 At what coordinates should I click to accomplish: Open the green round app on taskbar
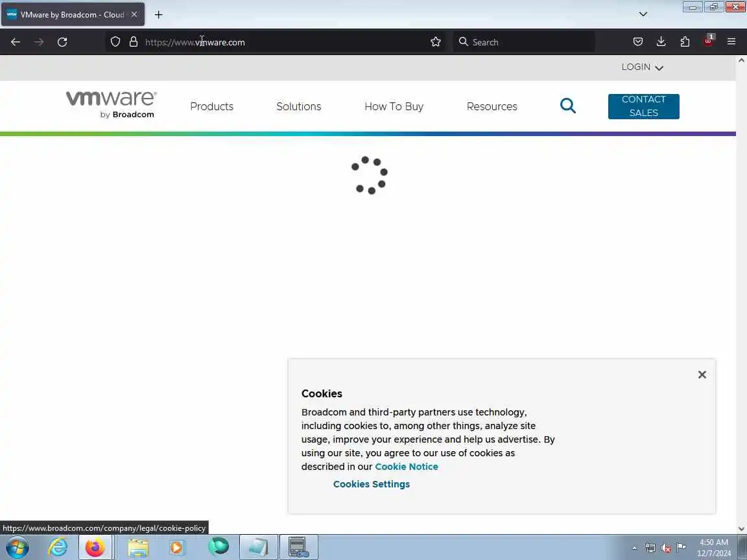(x=218, y=546)
